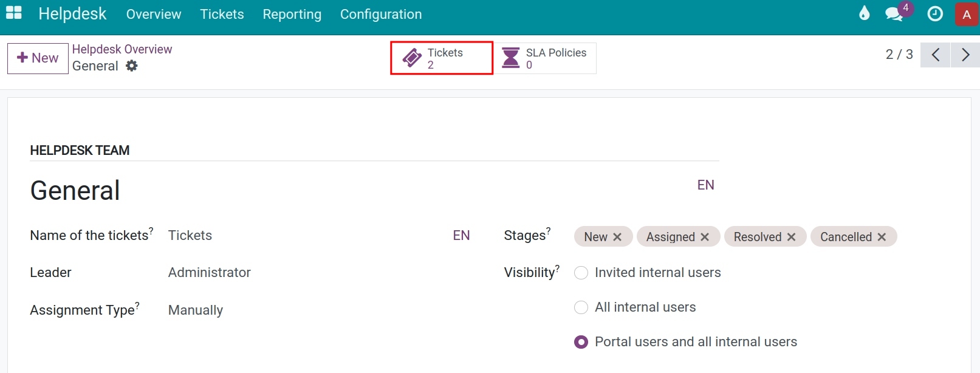Viewport: 980px width, 373px height.
Task: Go to the previous record arrow
Action: (x=936, y=55)
